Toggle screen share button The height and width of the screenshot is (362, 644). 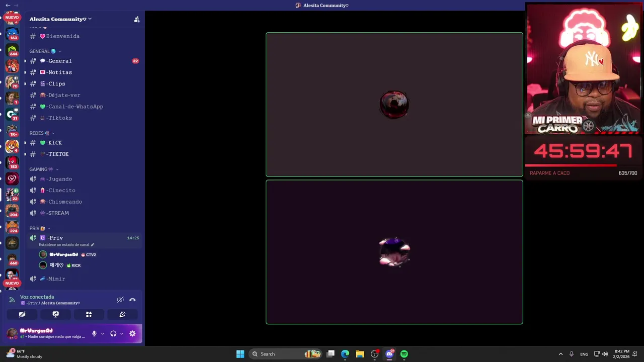coord(55,314)
